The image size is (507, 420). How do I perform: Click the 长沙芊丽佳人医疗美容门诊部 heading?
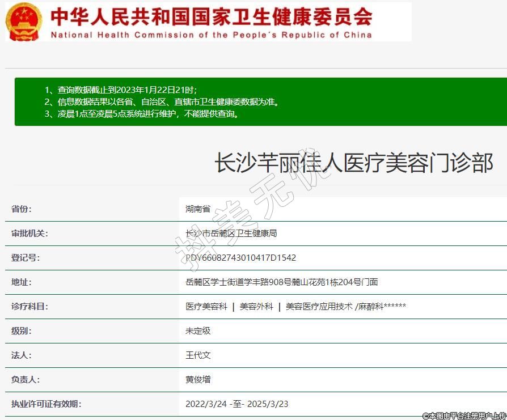353,163
